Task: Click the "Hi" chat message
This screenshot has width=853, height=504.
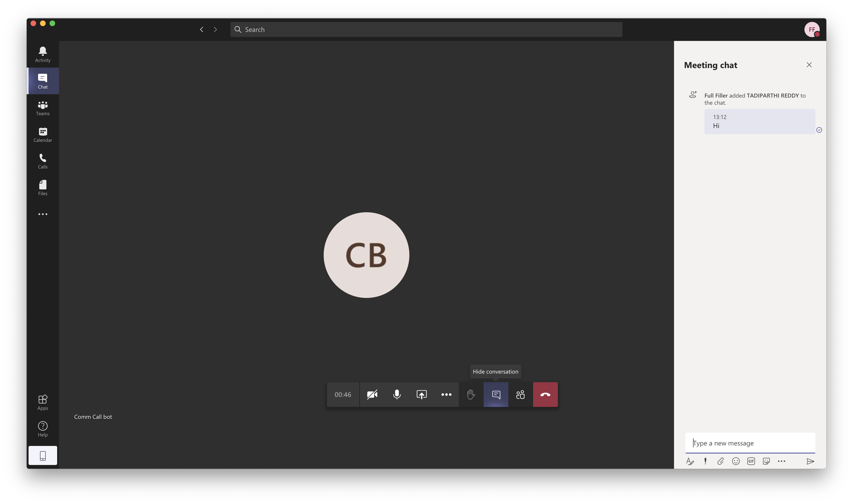Action: [x=760, y=122]
